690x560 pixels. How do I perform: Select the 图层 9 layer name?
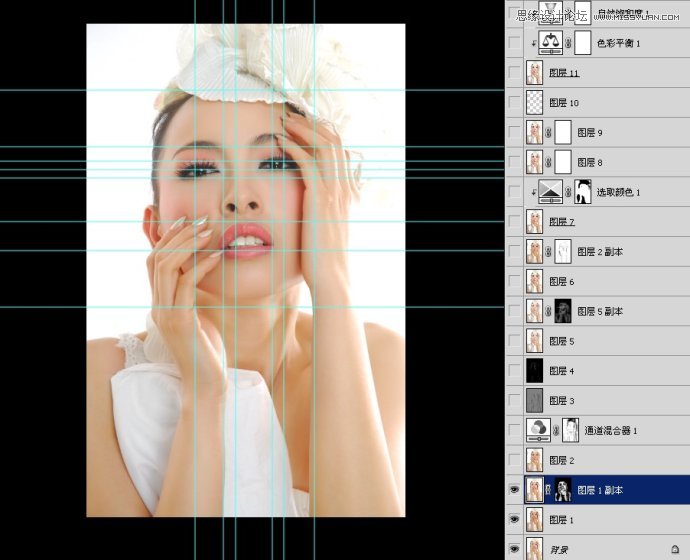pyautogui.click(x=590, y=132)
